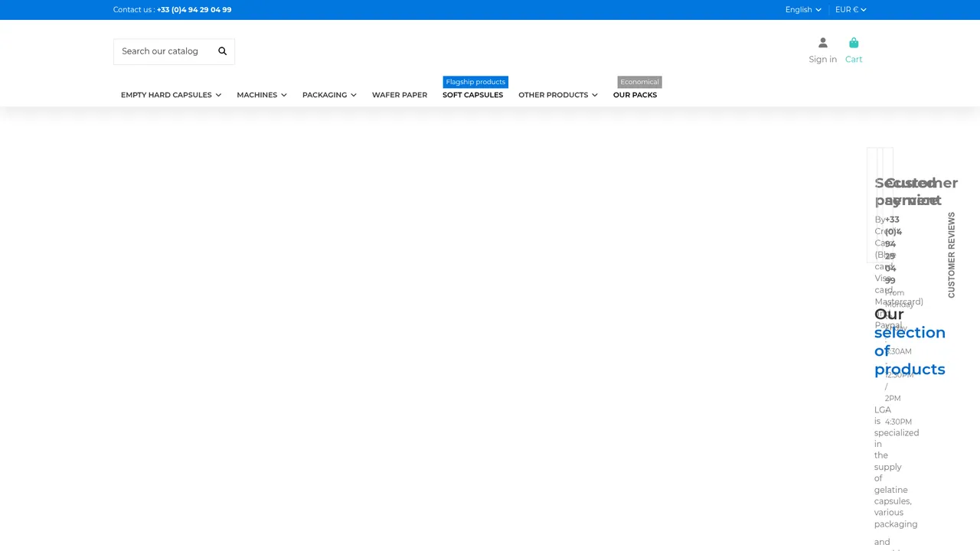
Task: Open the Sign in account icon
Action: click(823, 43)
